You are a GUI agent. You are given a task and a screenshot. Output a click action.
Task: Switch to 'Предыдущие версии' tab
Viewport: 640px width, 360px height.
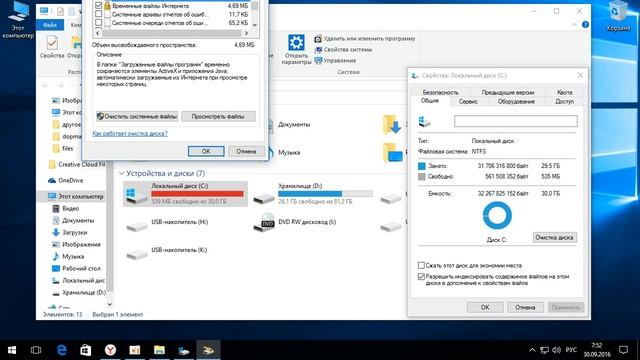pyautogui.click(x=508, y=92)
